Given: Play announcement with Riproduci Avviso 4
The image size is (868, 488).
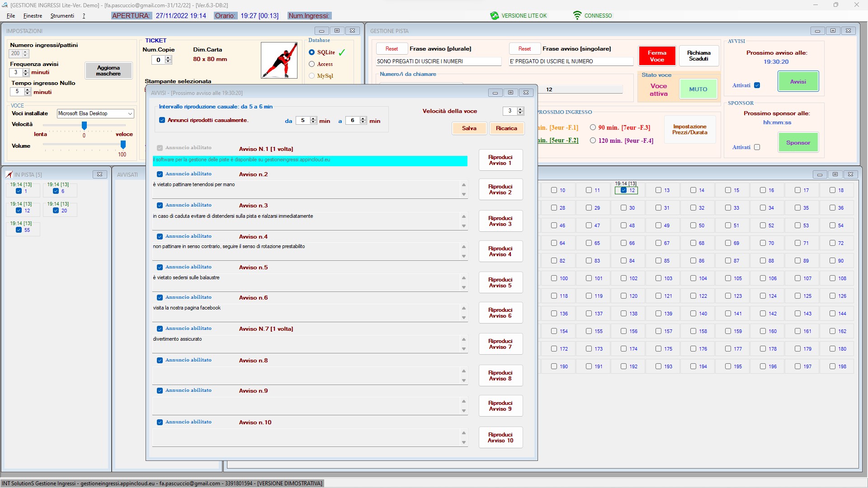Looking at the screenshot, I should 500,252.
